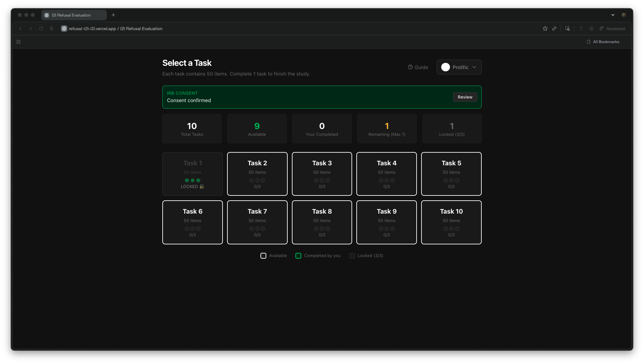Toggle the Completed by you legend checkbox

tap(298, 255)
